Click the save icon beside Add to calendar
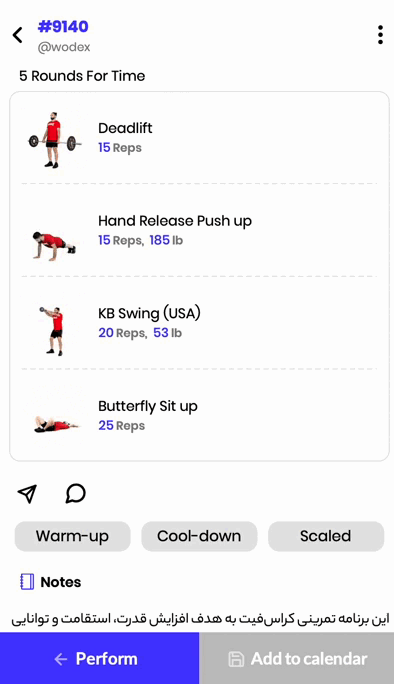This screenshot has width=394, height=684. click(x=236, y=659)
